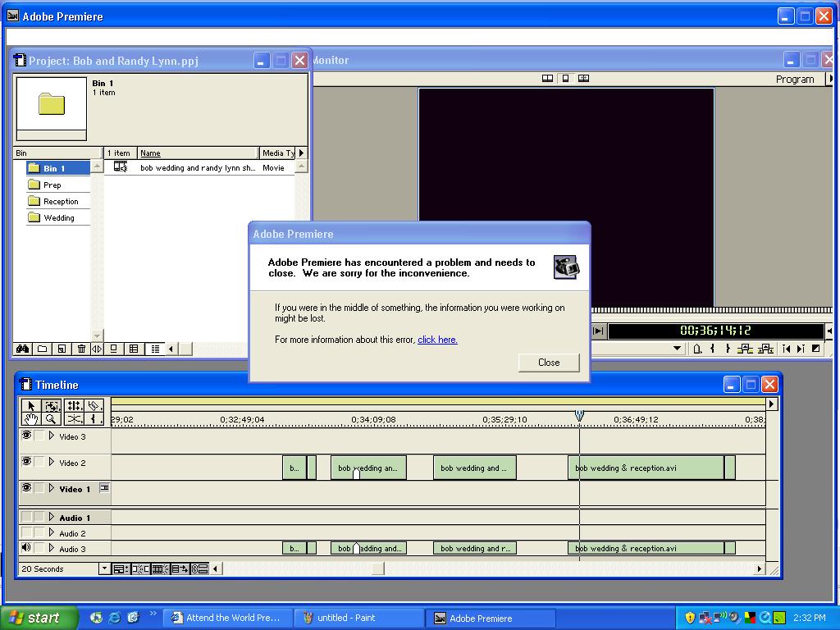Click the Mark Out brace in Monitor
Image resolution: width=840 pixels, height=630 pixels.
pos(728,349)
